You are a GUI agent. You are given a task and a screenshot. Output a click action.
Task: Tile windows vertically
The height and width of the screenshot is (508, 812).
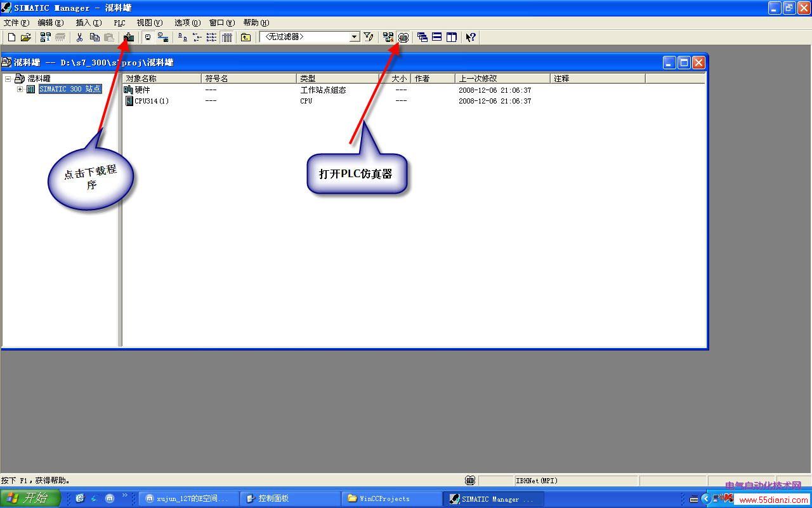(x=451, y=37)
